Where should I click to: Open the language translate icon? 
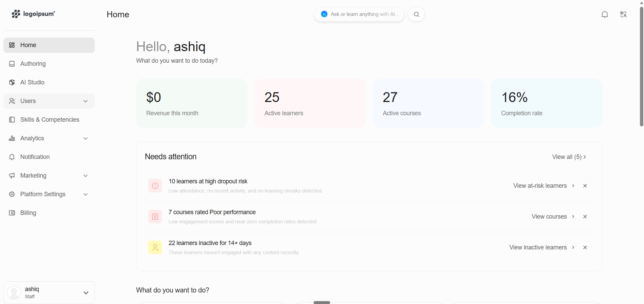[623, 14]
